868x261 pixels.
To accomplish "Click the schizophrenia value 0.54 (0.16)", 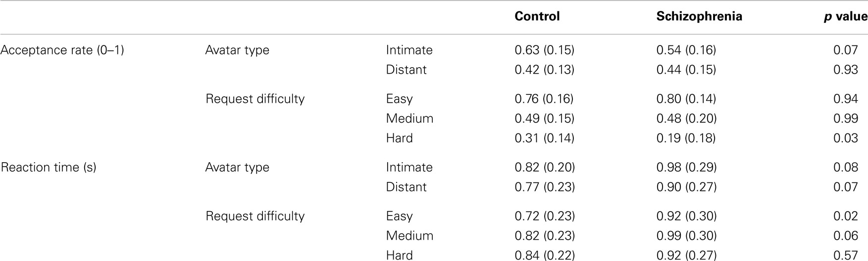I will (686, 50).
